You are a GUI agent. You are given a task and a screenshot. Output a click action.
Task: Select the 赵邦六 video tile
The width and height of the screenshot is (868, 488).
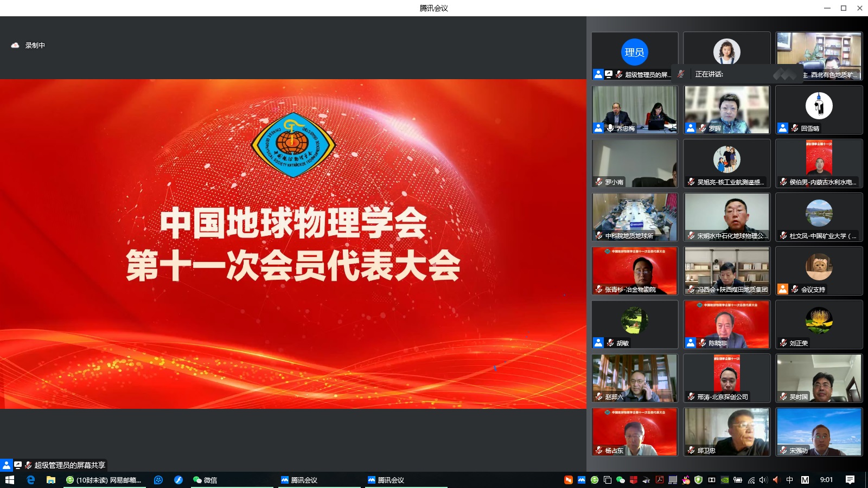(635, 378)
